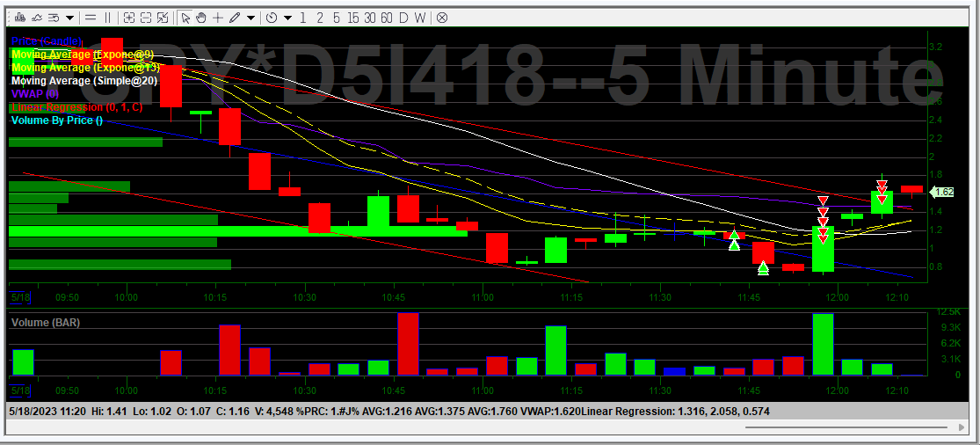Select the arrow pointer tool
980x445 pixels.
click(185, 18)
